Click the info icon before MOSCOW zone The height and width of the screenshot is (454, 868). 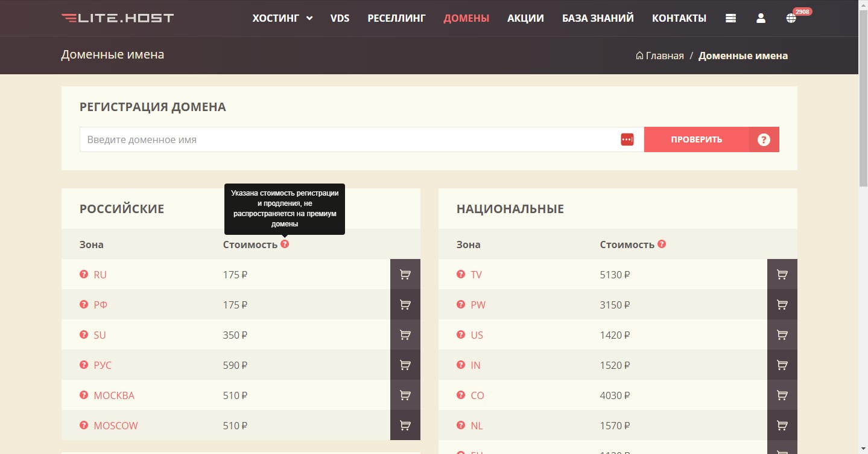tap(84, 425)
